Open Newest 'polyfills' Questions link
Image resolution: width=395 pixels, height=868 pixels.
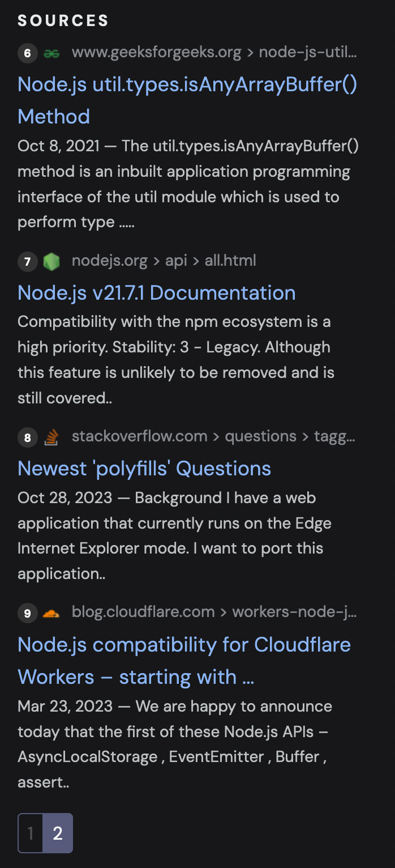click(144, 468)
